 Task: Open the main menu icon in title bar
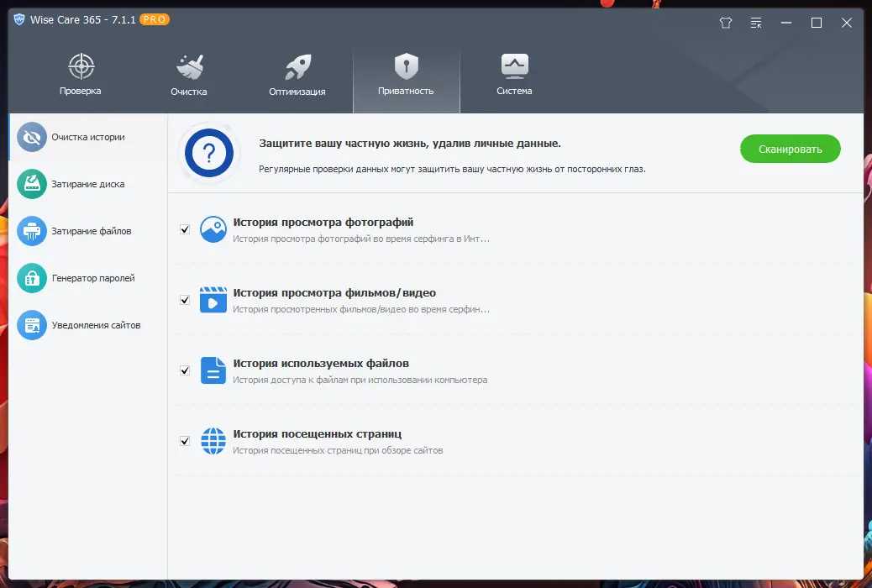[x=755, y=23]
